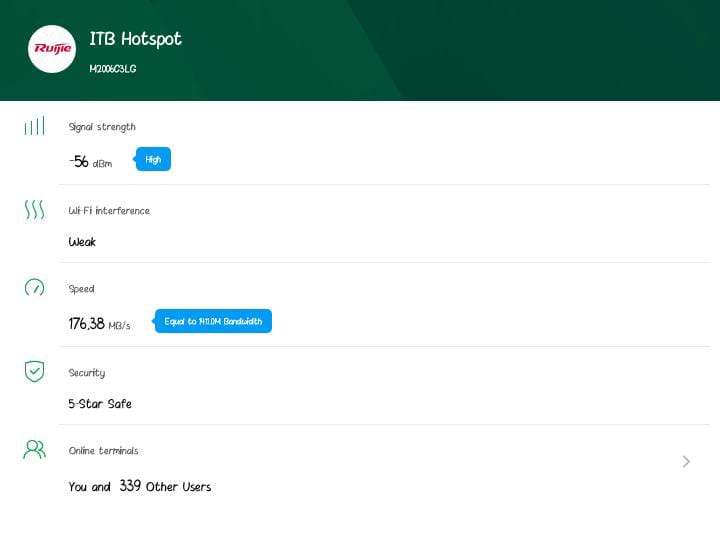Image resolution: width=720 pixels, height=534 pixels.
Task: Click the 176.38 MB/s speed value
Action: 99,324
